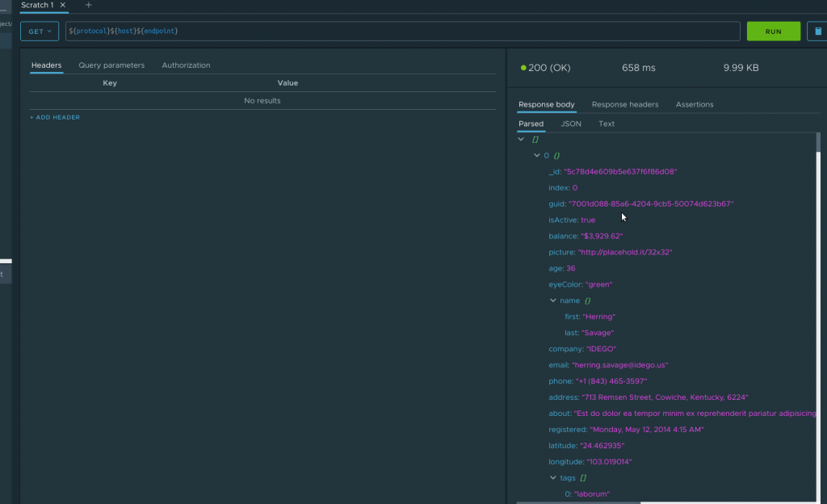Click the company value "IDEGO"
Image resolution: width=827 pixels, height=504 pixels.
601,348
